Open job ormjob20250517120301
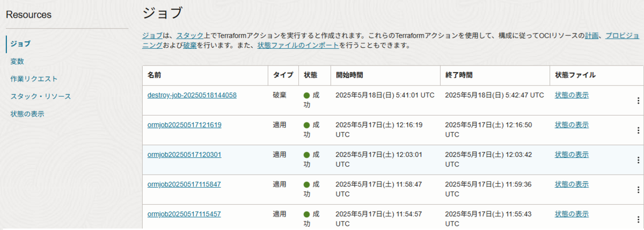This screenshot has height=230, width=644. point(185,154)
